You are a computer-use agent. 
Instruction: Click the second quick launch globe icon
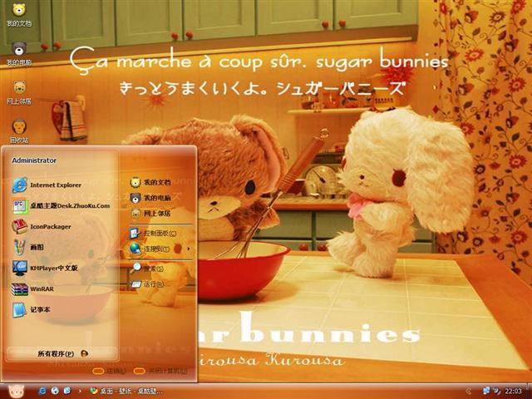55,391
